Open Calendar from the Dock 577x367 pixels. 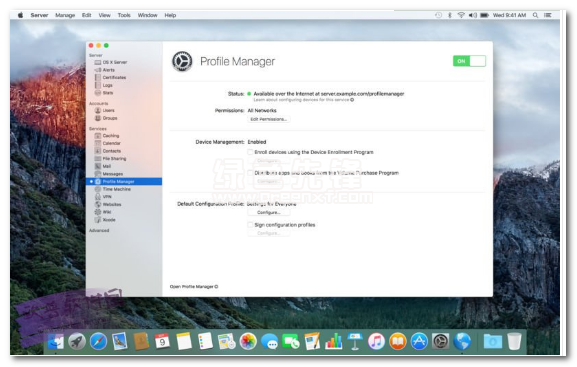pyautogui.click(x=162, y=342)
